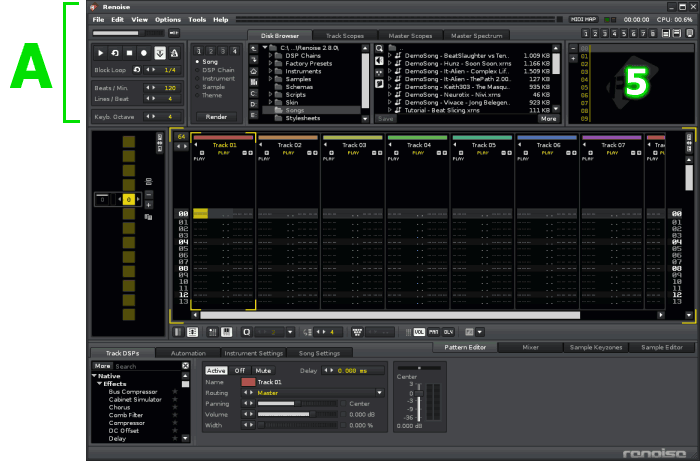Toggle the DLY column button
The width and height of the screenshot is (700, 461).
pyautogui.click(x=448, y=332)
